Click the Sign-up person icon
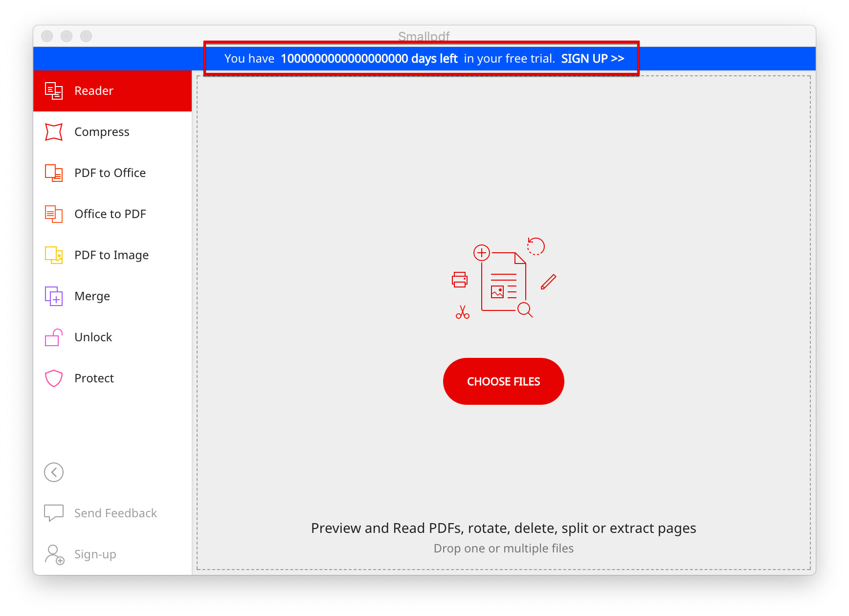 pyautogui.click(x=53, y=554)
